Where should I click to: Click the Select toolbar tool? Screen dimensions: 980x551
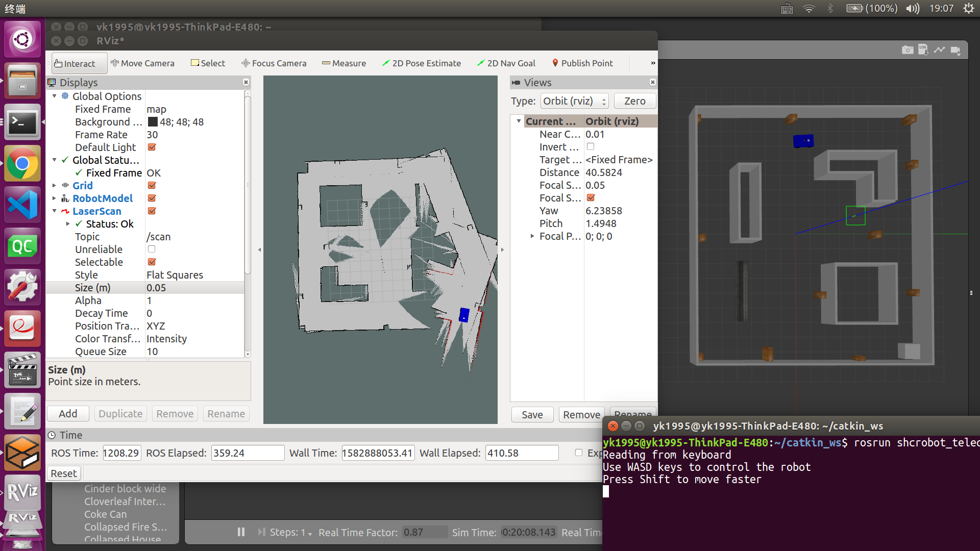click(x=208, y=63)
